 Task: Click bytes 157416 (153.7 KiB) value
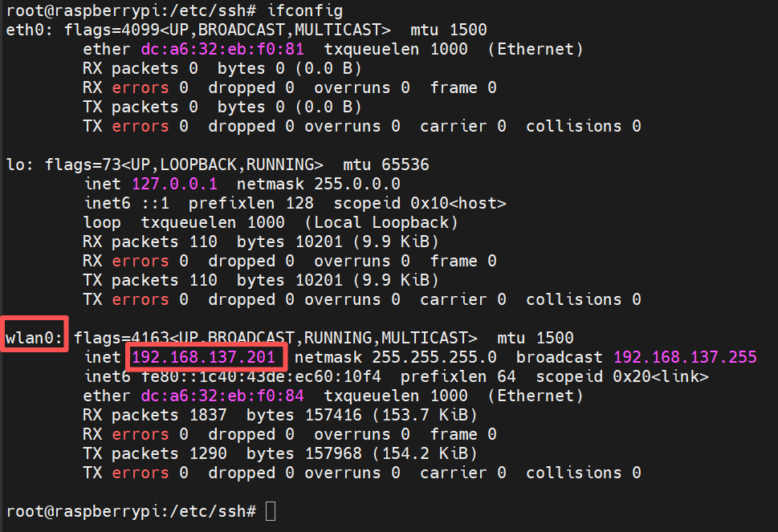point(362,415)
